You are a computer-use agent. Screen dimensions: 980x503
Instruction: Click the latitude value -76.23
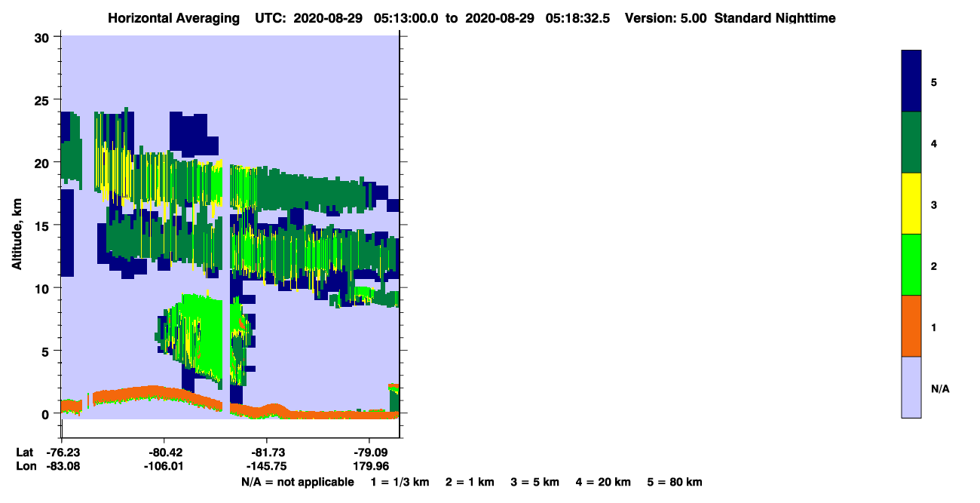[x=62, y=452]
